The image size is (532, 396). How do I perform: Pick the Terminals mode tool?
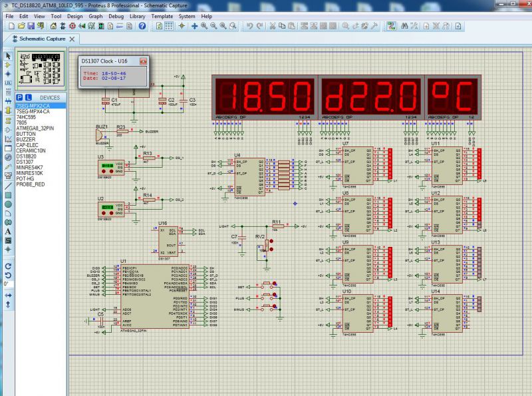8,120
